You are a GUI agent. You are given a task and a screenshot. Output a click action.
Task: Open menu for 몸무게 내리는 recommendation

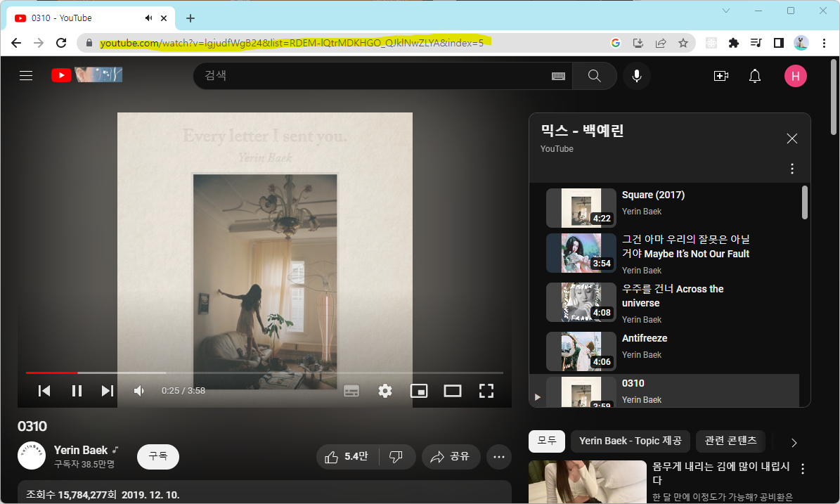click(803, 469)
